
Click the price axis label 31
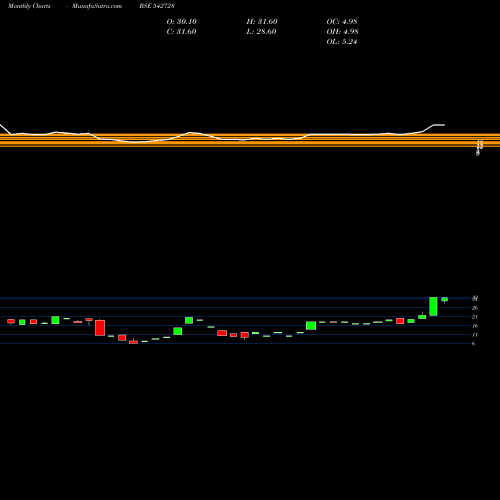point(475,299)
